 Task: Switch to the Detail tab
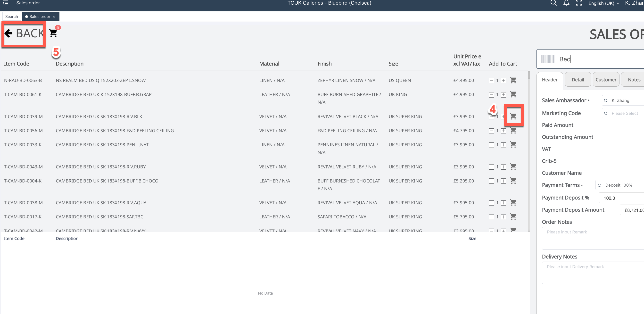578,80
